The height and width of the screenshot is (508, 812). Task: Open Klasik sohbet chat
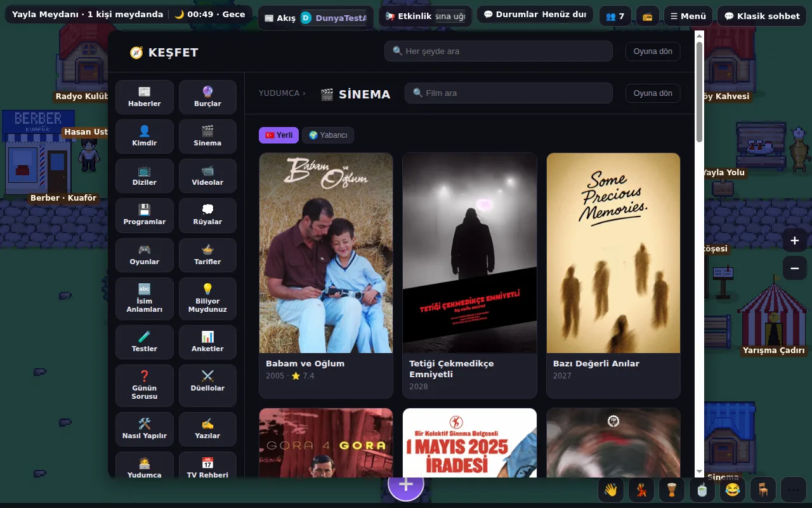[762, 16]
